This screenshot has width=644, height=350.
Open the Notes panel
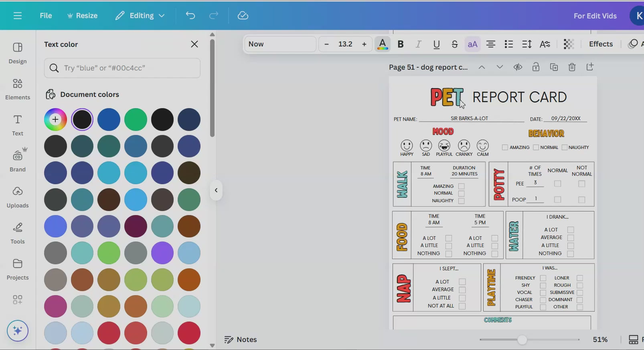point(241,340)
